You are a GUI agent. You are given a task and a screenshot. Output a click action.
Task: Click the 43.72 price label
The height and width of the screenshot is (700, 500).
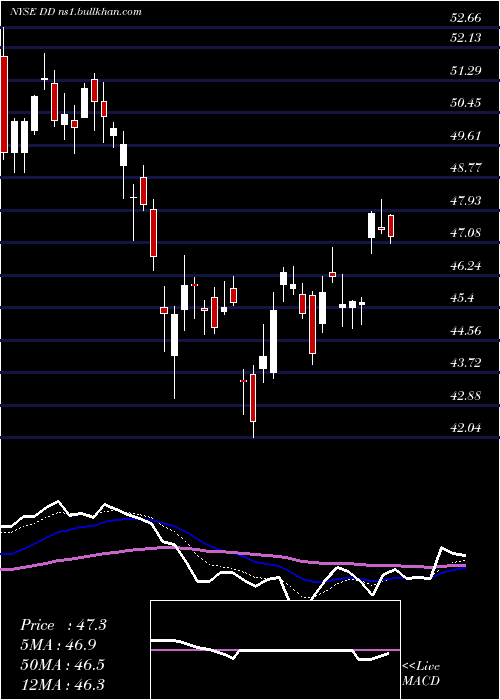pos(466,363)
